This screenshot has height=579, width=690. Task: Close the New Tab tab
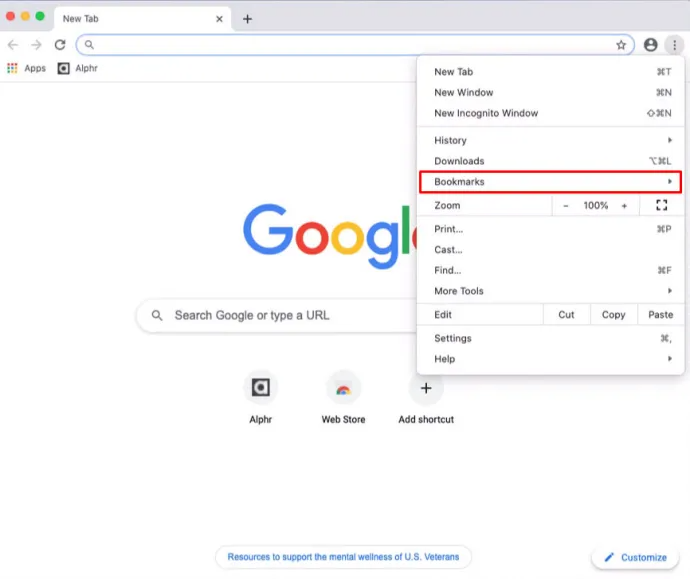219,19
